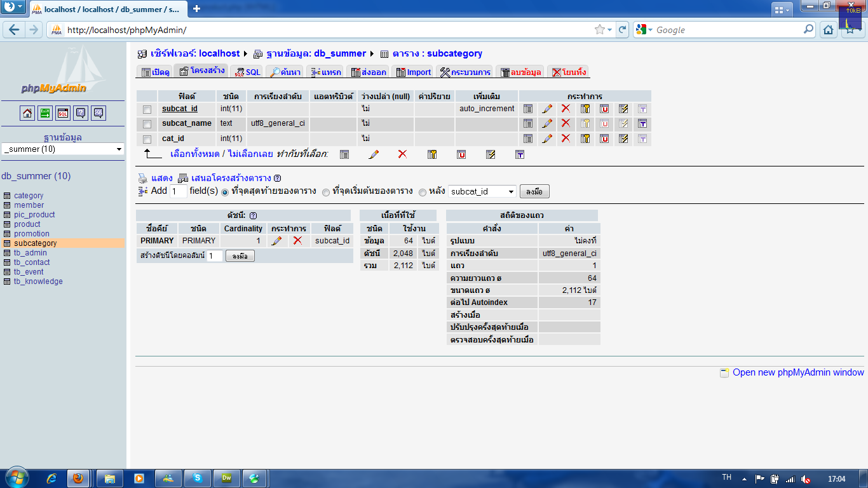The image size is (868, 488).
Task: Drop the cat_id field
Action: [x=566, y=139]
